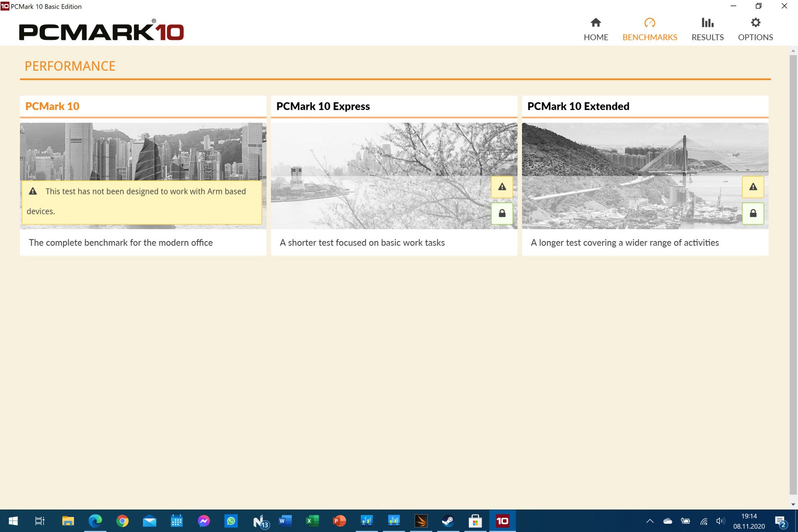Screen dimensions: 798x532
Task: Click the Arm devices warning message
Action: tap(142, 202)
